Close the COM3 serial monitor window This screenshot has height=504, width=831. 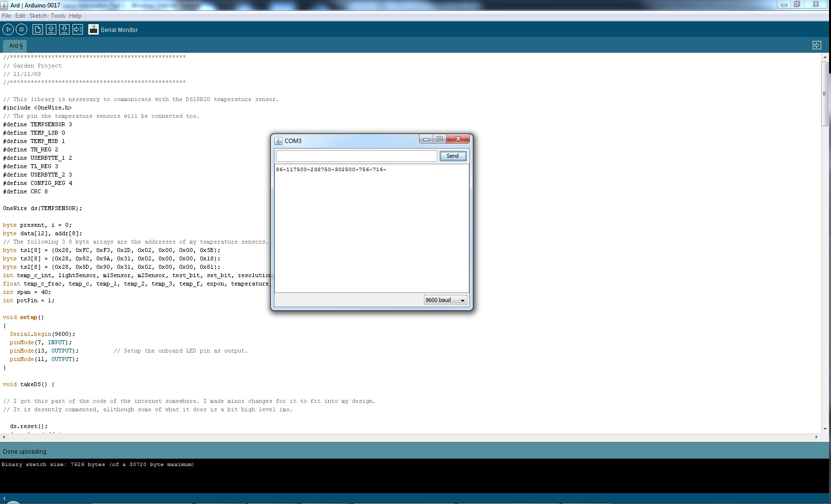pos(458,139)
